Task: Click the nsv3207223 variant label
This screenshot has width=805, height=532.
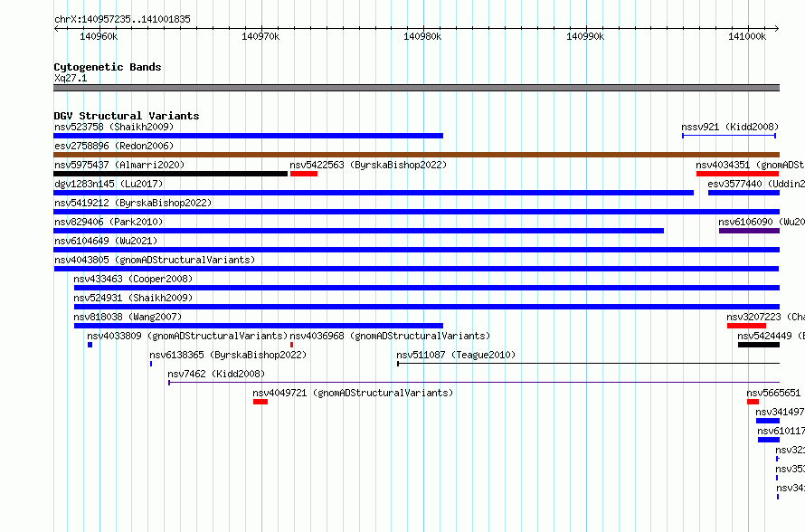Action: [765, 317]
